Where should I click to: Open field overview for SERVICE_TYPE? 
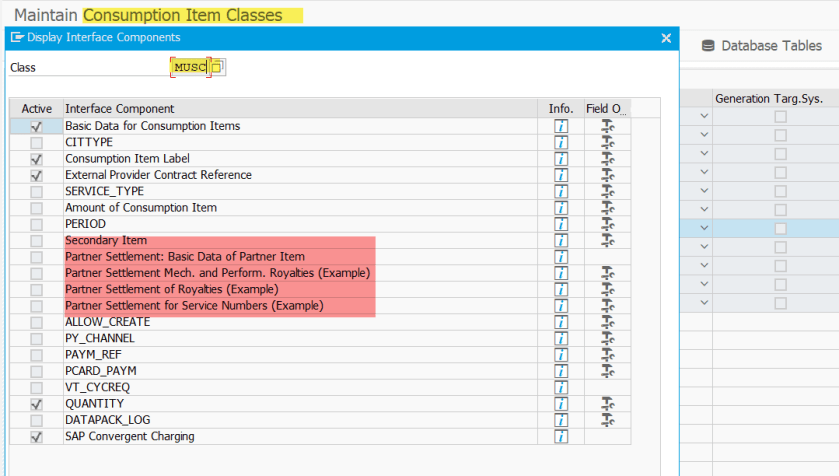(x=607, y=191)
